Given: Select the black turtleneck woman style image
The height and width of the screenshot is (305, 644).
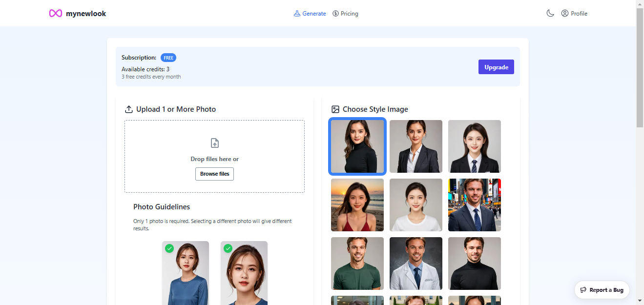Looking at the screenshot, I should 357,146.
